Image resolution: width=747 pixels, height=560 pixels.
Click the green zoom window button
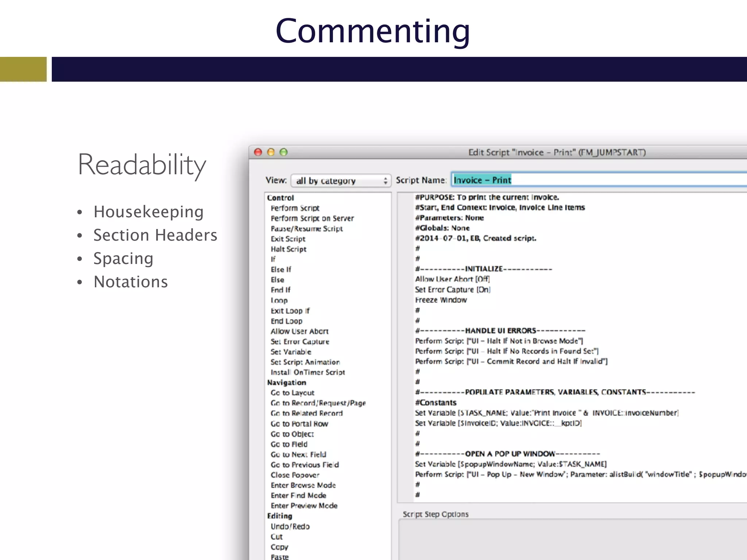pyautogui.click(x=284, y=152)
